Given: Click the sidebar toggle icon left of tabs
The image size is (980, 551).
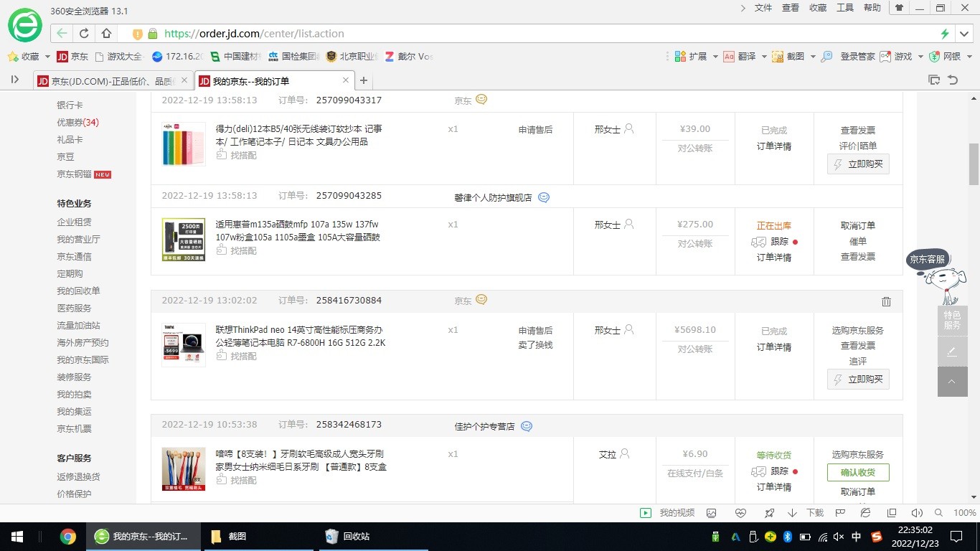Looking at the screenshot, I should tap(14, 80).
